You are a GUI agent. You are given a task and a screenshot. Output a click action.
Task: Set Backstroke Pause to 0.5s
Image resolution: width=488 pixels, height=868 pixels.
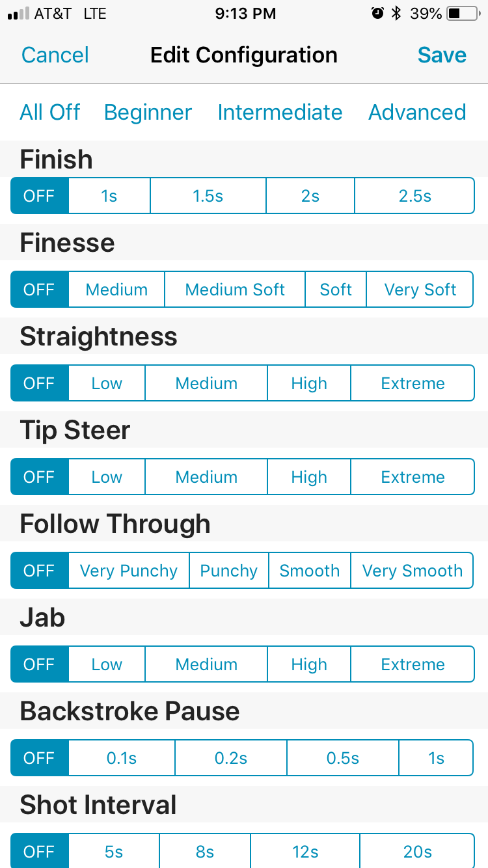(343, 758)
